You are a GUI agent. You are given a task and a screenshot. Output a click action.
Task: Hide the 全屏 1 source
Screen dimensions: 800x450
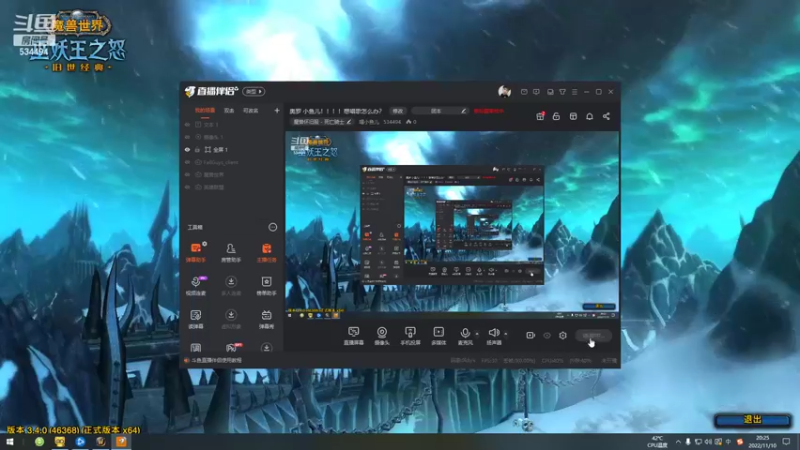(x=187, y=149)
